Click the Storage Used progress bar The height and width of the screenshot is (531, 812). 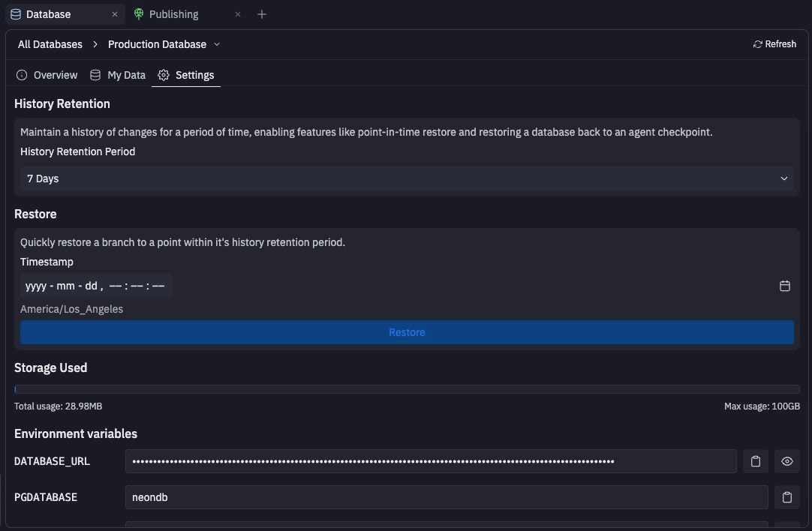pos(406,388)
